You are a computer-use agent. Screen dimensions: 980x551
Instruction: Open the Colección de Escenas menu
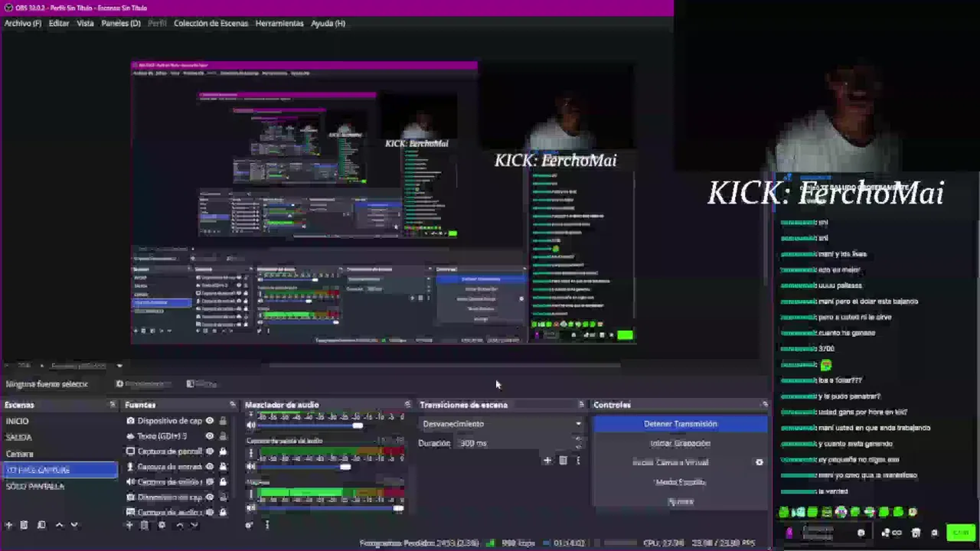point(211,23)
